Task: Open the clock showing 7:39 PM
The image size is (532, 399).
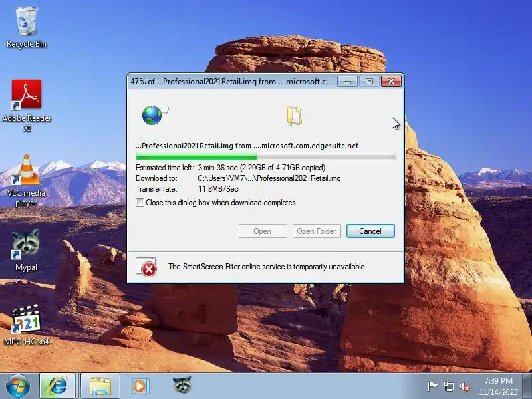Action: coord(498,386)
